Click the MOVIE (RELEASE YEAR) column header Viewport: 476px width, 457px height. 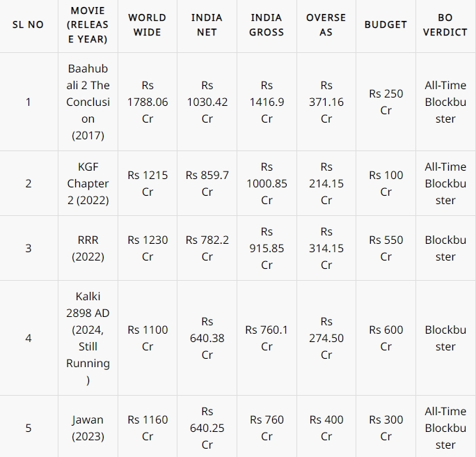tap(88, 24)
